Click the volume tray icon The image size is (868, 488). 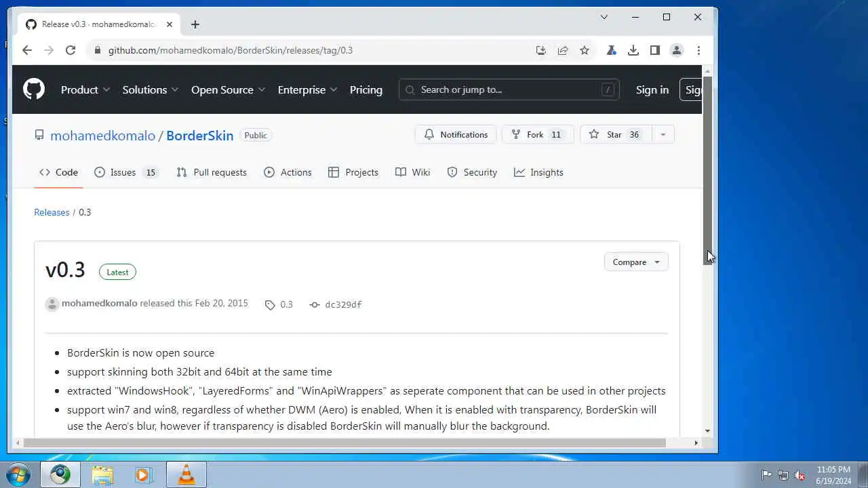[800, 475]
